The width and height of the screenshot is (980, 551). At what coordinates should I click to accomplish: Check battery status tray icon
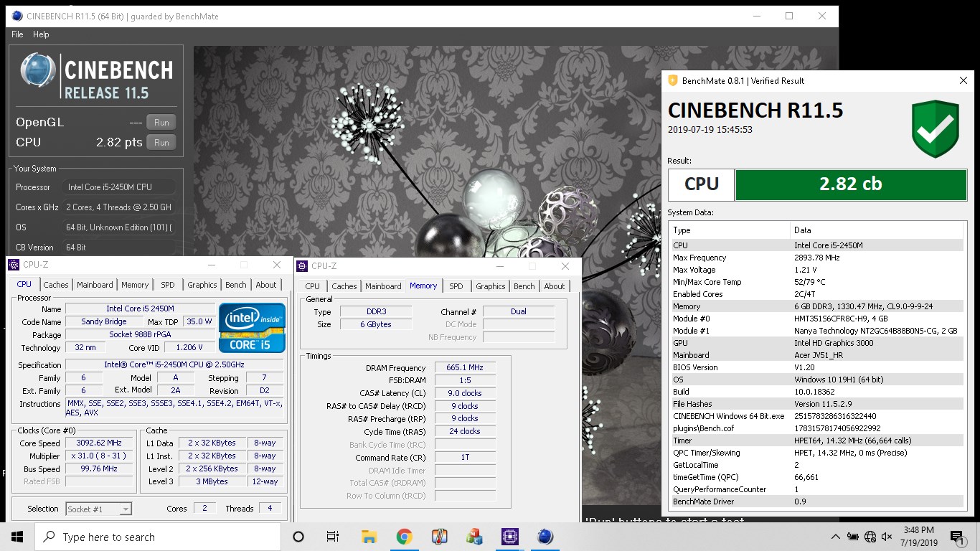[853, 537]
